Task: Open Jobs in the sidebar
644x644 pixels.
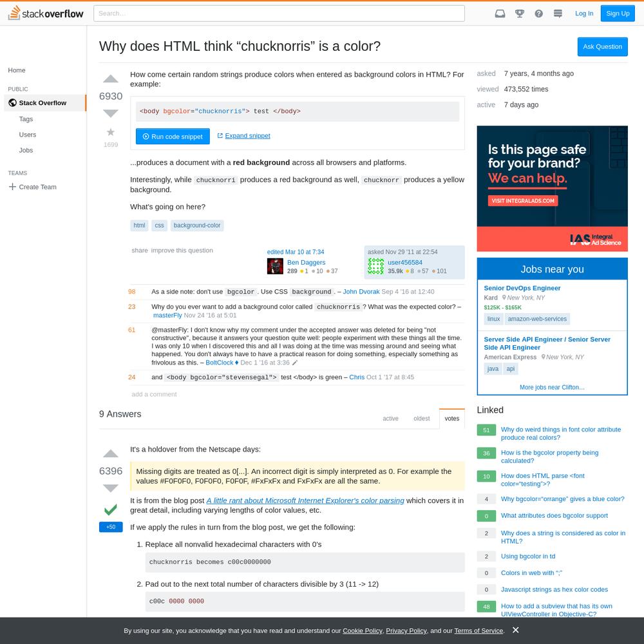Action: (26, 150)
